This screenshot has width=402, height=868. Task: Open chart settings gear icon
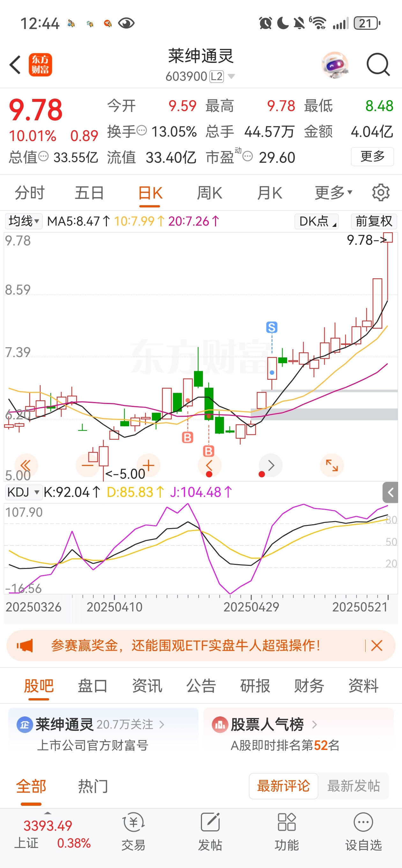pos(381,193)
